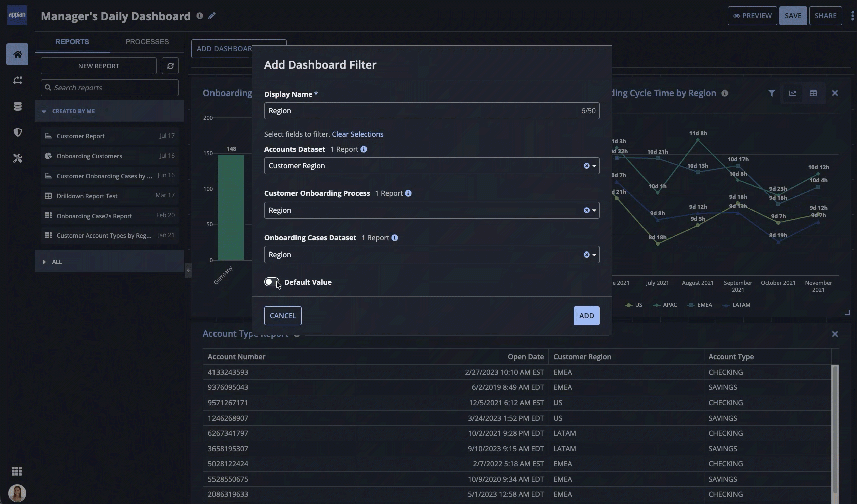The height and width of the screenshot is (504, 857).
Task: Open the Customer Report item
Action: 110,136
